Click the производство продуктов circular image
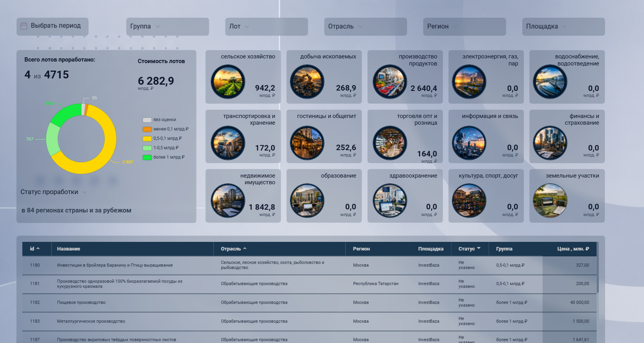The height and width of the screenshot is (343, 644). 390,82
